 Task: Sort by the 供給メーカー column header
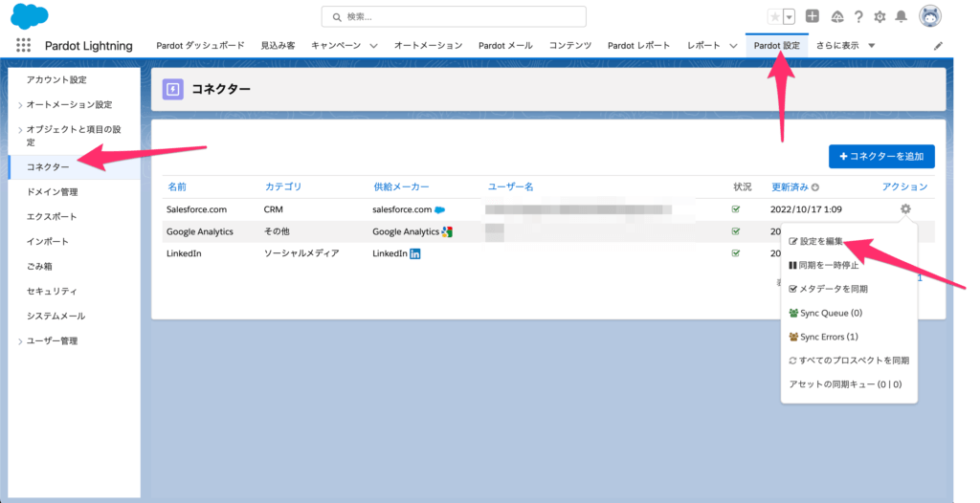(401, 186)
